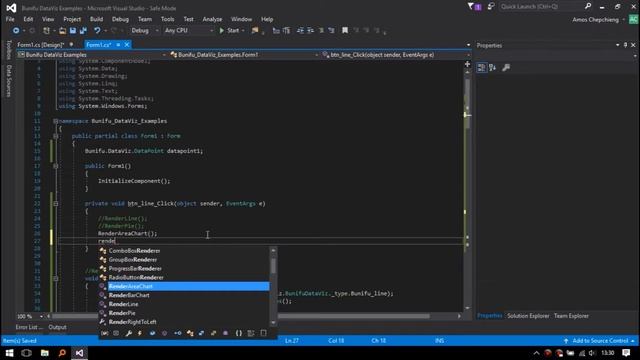Collapse the btn_line_Click method outline

coord(56,204)
